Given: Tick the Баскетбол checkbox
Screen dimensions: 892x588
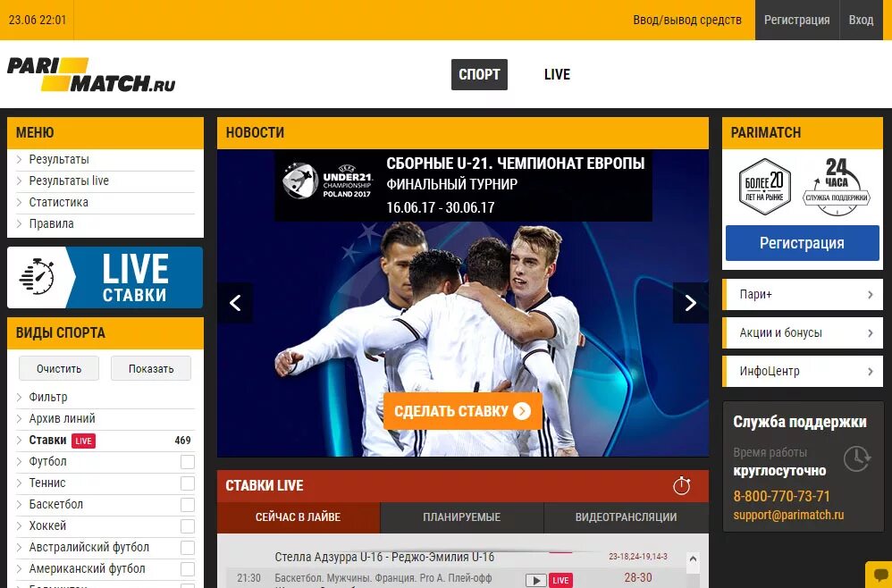Looking at the screenshot, I should coord(187,505).
